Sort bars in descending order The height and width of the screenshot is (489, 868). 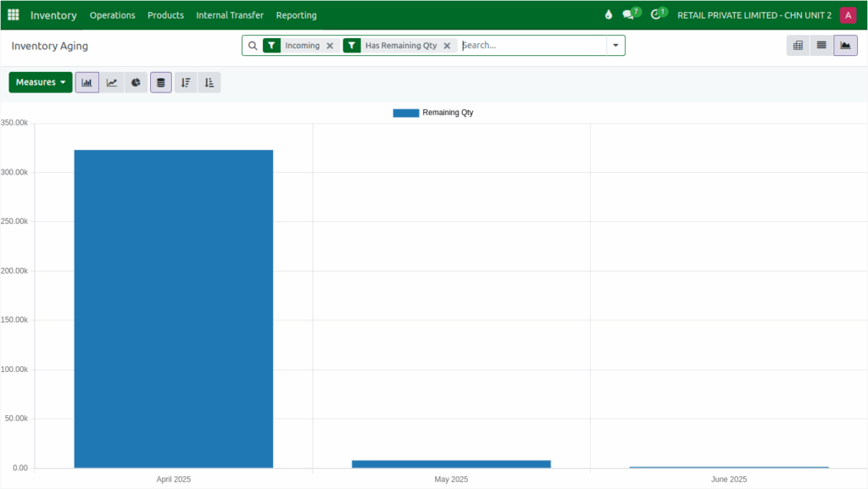(x=185, y=82)
